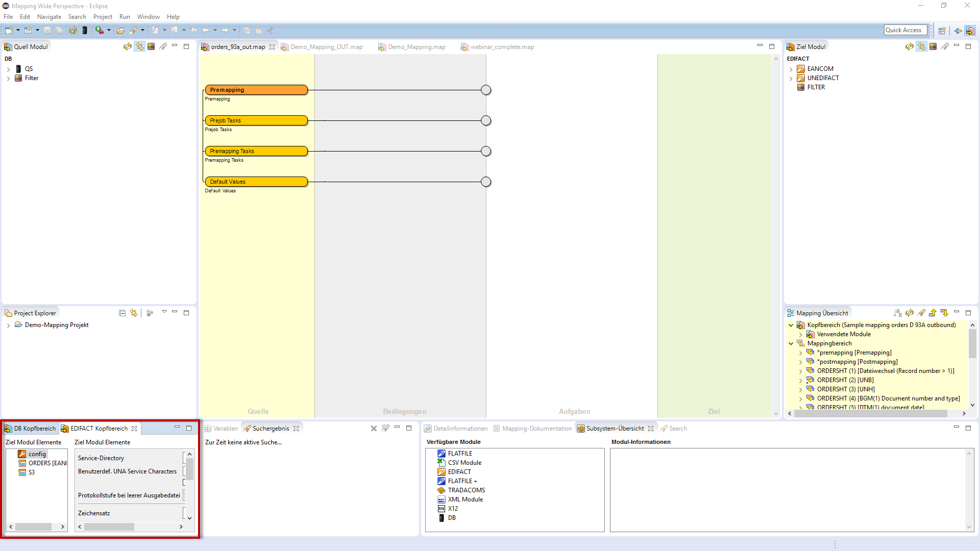Open the Navigate menu

[x=49, y=17]
